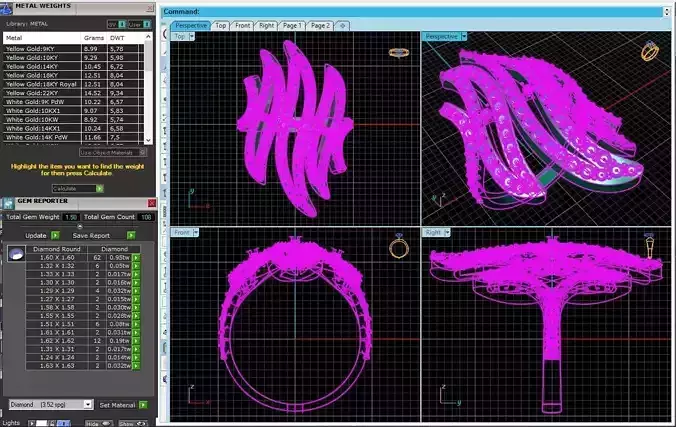
Task: Click the Grams column header
Action: pyautogui.click(x=94, y=38)
